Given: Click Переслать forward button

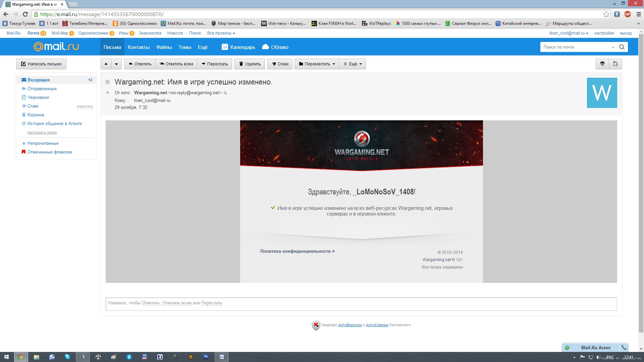Looking at the screenshot, I should click(x=215, y=64).
